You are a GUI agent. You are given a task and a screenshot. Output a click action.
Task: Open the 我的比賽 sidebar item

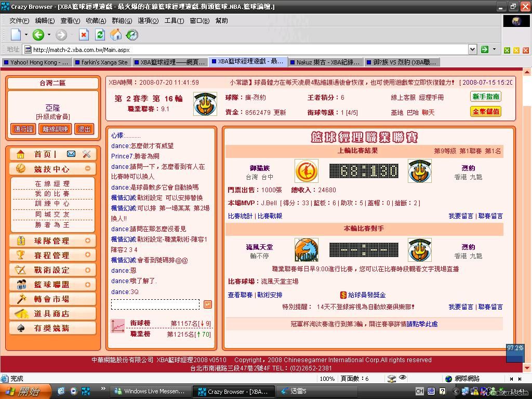pyautogui.click(x=52, y=193)
